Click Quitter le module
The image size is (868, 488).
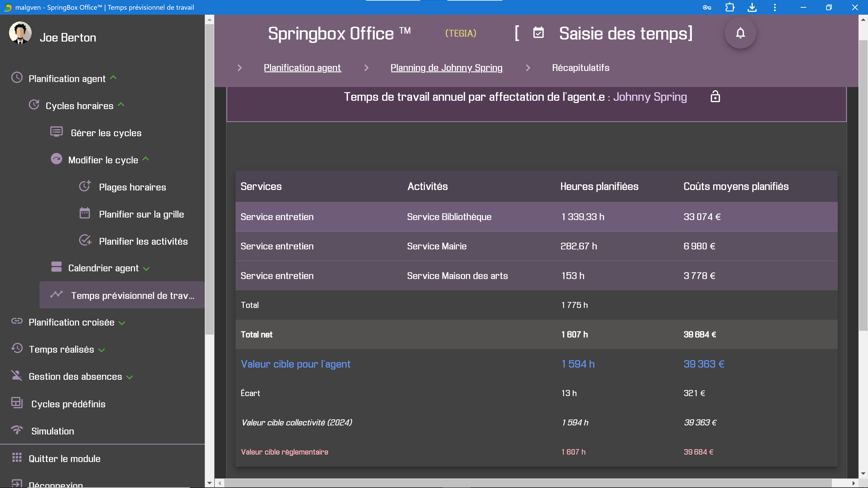coord(64,458)
